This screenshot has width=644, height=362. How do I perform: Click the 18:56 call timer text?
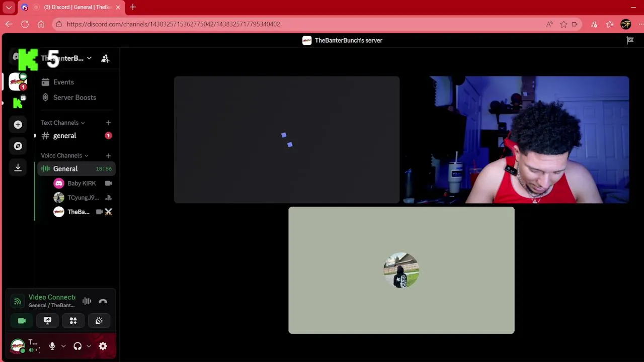(x=104, y=169)
